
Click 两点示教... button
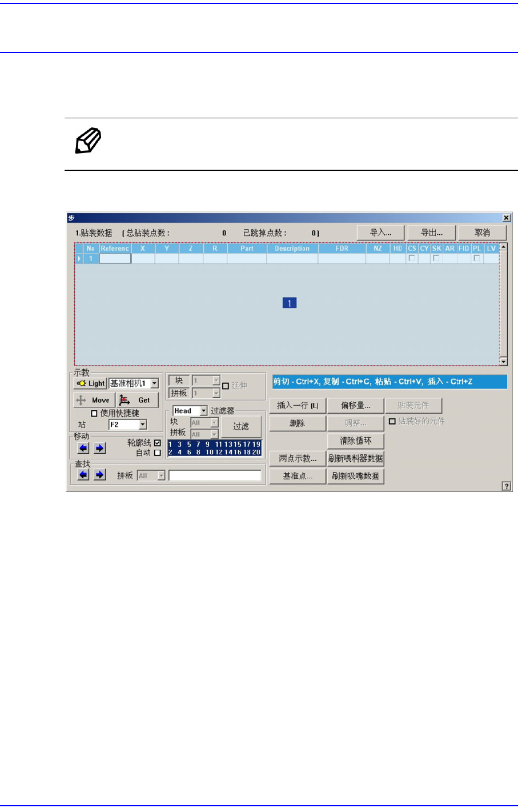point(298,459)
